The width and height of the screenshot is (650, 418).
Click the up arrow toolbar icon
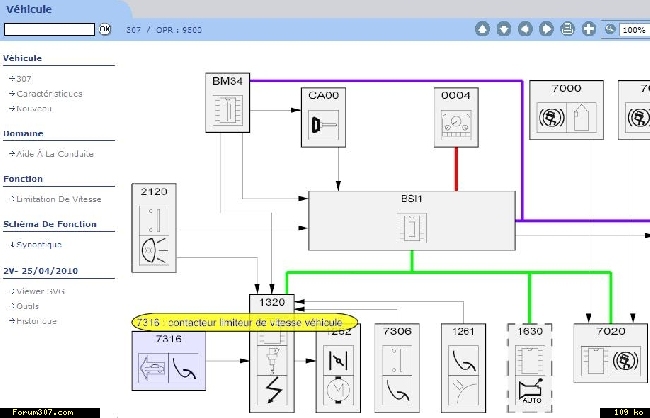coord(482,29)
